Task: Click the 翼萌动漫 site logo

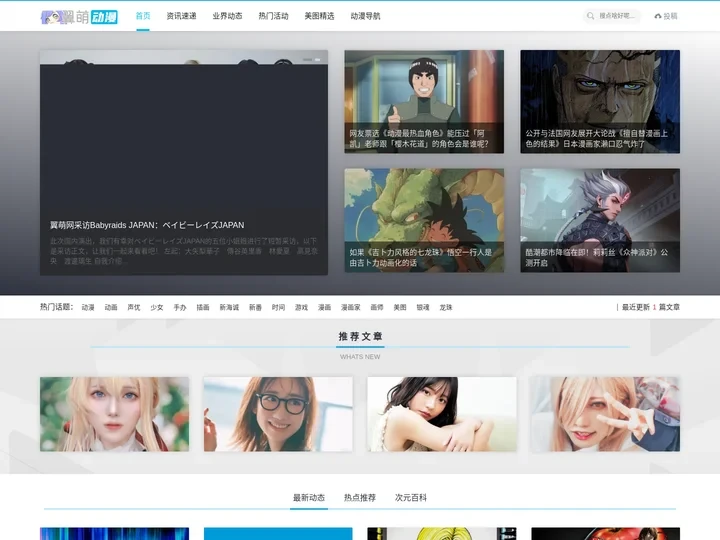Action: point(79,17)
